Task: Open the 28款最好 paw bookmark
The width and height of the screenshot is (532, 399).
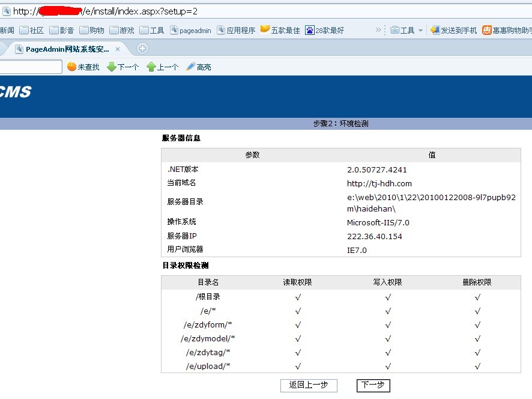Action: point(324,30)
